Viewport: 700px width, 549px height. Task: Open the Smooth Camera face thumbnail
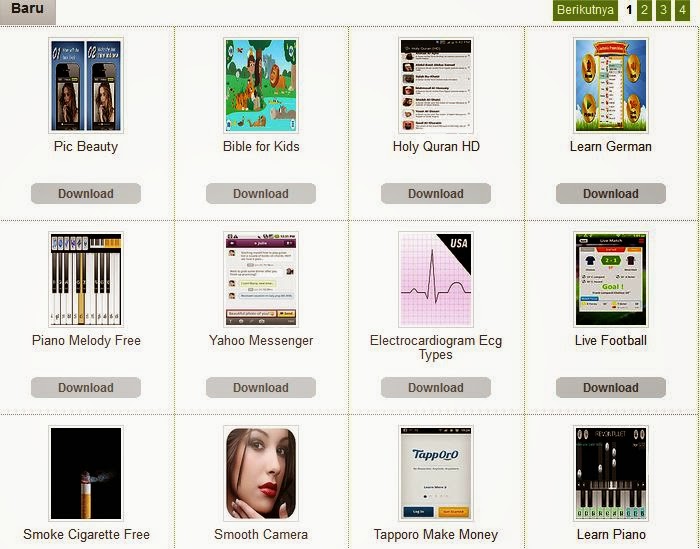(x=261, y=474)
